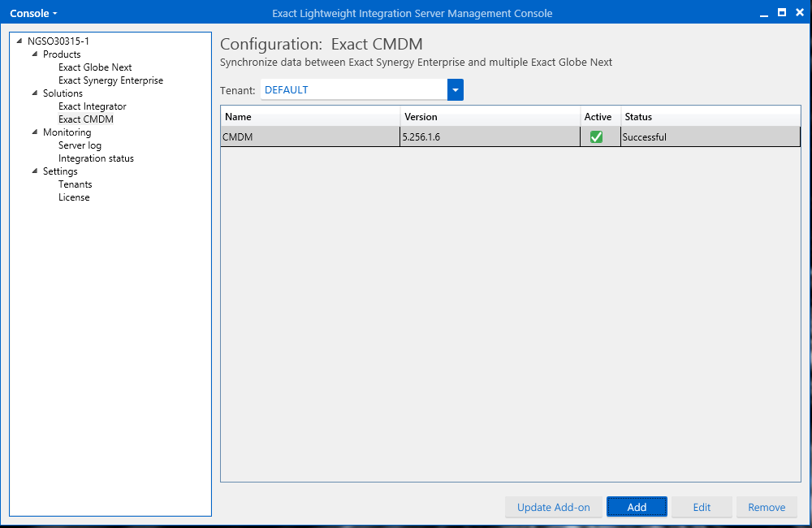Click the Remove button
This screenshot has height=528, width=812.
coord(767,507)
